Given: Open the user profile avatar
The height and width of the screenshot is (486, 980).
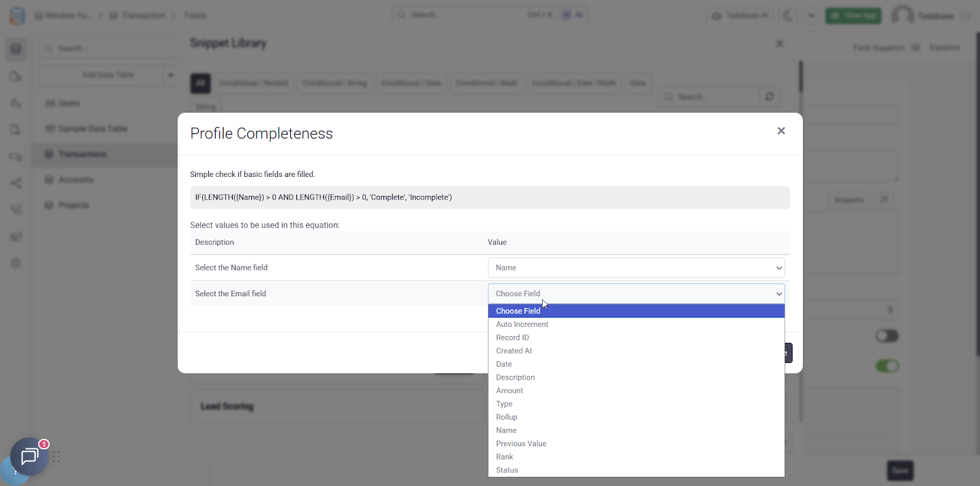Looking at the screenshot, I should coord(902,16).
